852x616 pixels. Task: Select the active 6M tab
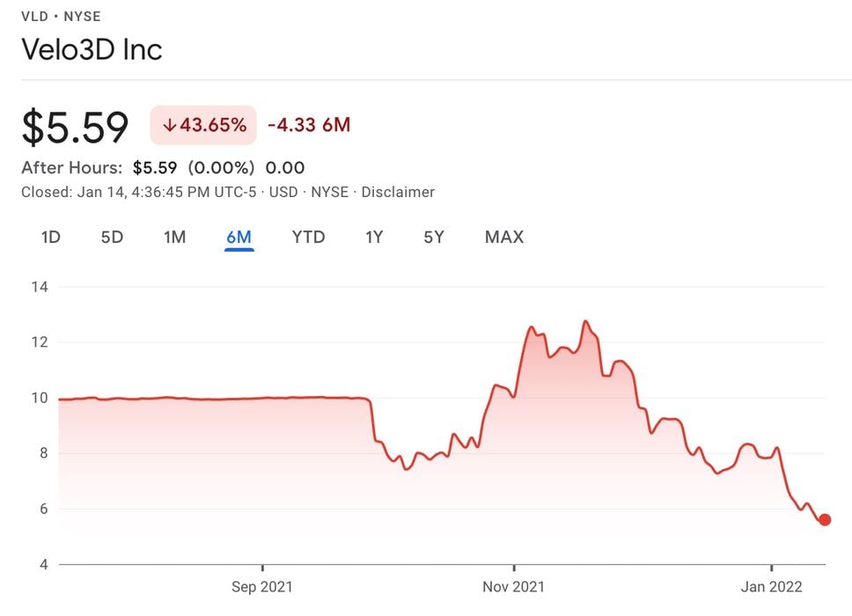tap(239, 237)
